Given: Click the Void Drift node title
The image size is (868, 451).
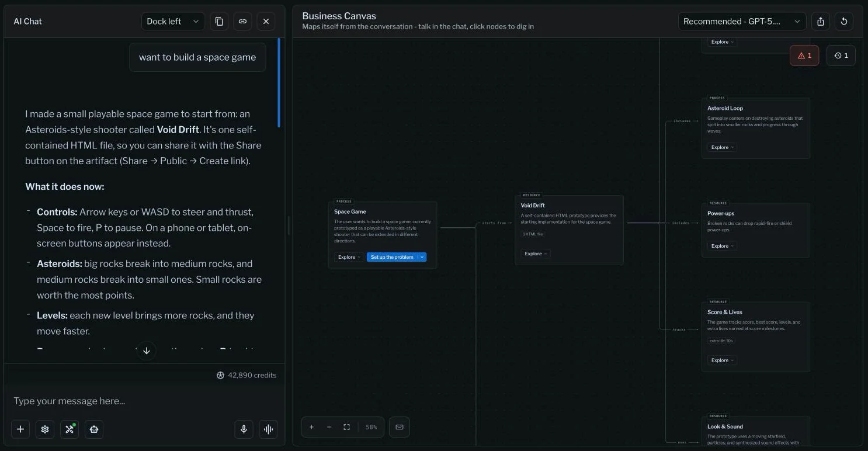Looking at the screenshot, I should click(x=533, y=206).
